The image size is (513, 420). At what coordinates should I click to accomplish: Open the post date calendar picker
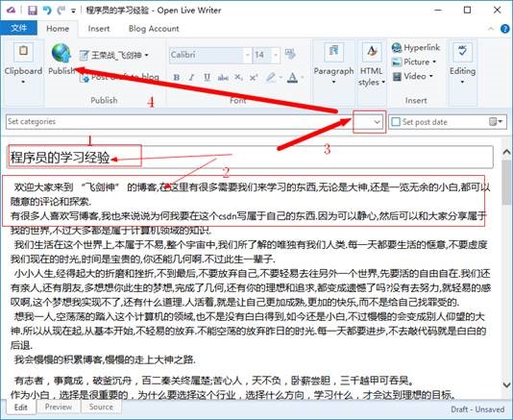(x=495, y=122)
